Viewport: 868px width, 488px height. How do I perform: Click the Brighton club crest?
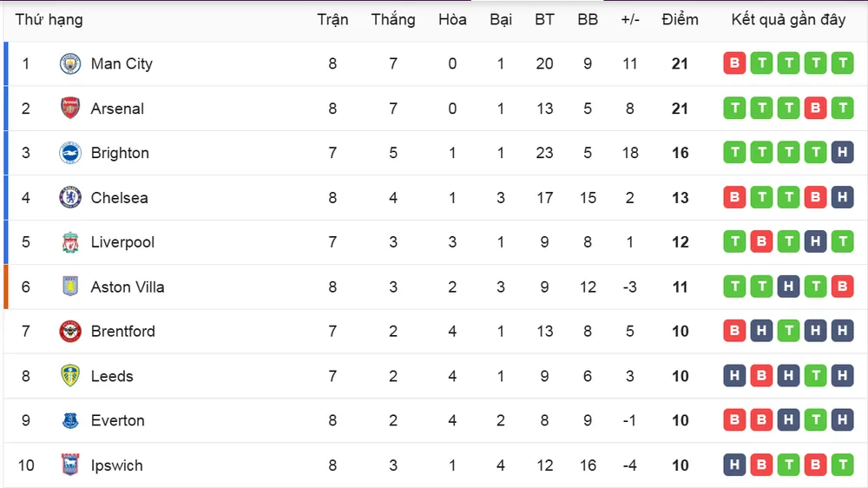tap(70, 153)
